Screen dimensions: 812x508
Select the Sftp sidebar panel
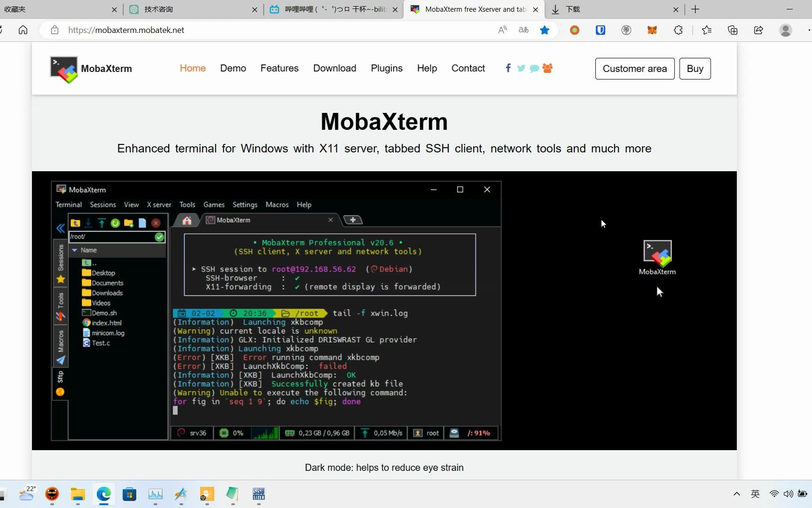click(x=60, y=376)
